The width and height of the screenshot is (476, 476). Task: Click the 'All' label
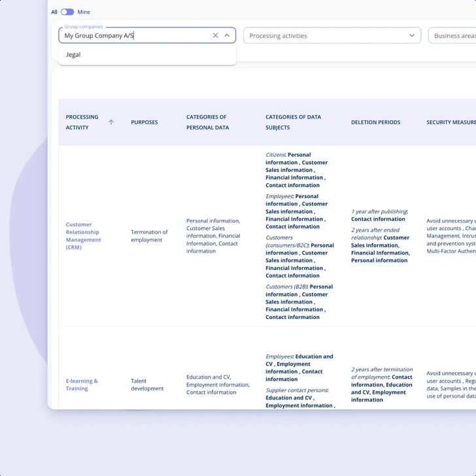tap(54, 12)
